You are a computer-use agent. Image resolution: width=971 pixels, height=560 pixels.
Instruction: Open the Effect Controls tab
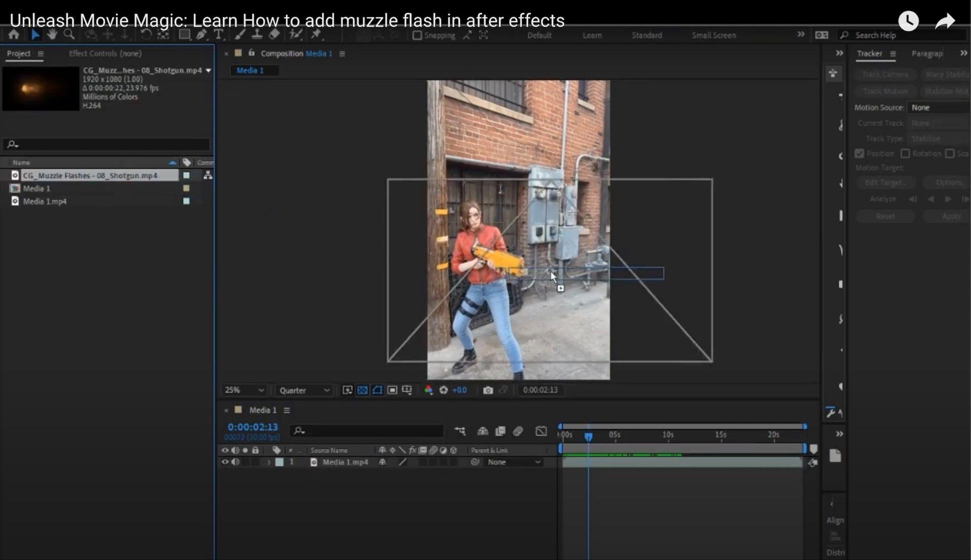click(105, 54)
